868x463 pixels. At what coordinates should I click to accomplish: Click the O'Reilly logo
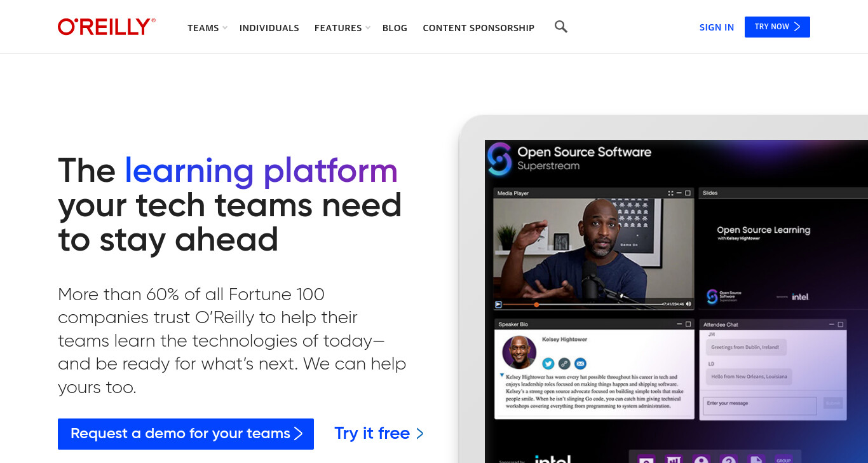(107, 27)
